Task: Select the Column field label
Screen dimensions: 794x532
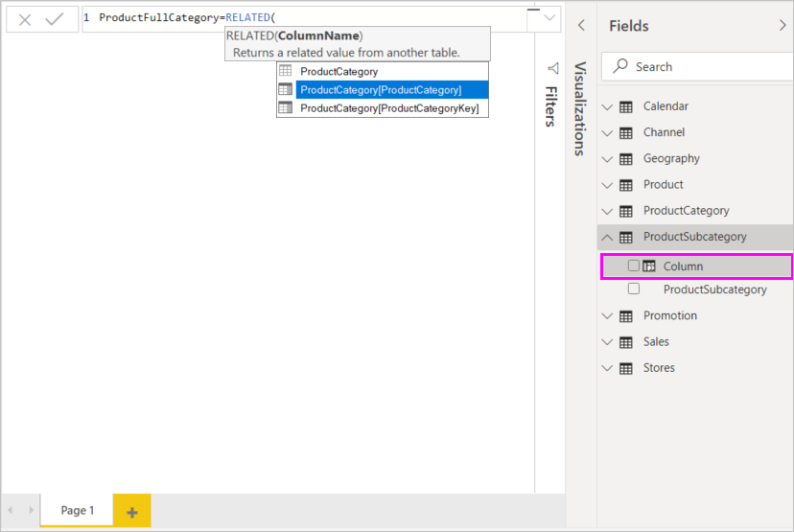Action: (x=683, y=266)
